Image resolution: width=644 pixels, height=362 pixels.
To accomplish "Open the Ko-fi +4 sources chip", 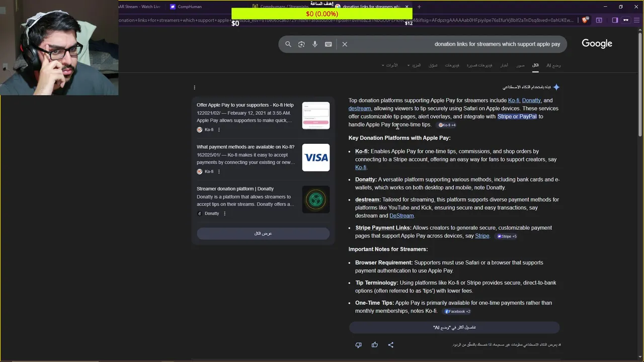I will pyautogui.click(x=447, y=125).
